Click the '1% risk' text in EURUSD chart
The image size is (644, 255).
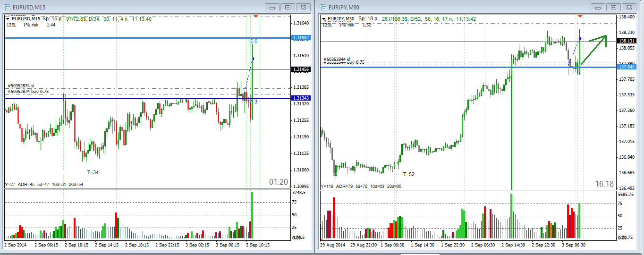pos(30,25)
